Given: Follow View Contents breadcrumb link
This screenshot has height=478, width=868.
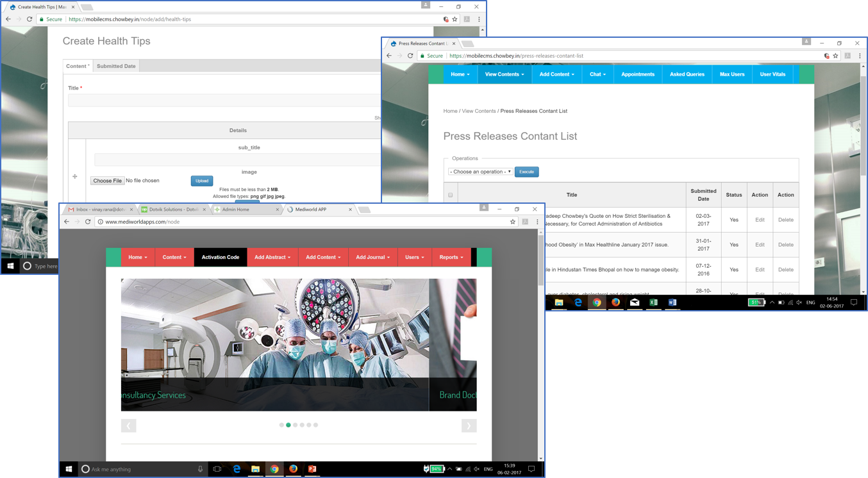Looking at the screenshot, I should (x=479, y=111).
